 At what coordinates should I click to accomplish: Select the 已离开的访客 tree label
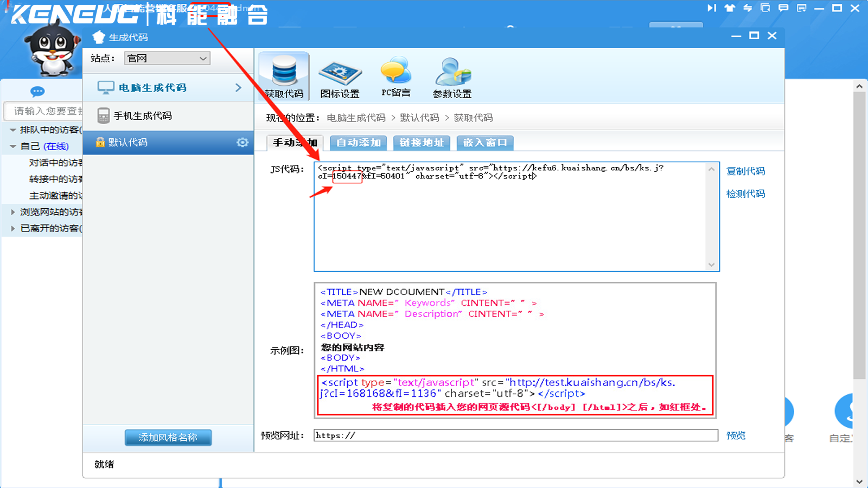click(51, 228)
